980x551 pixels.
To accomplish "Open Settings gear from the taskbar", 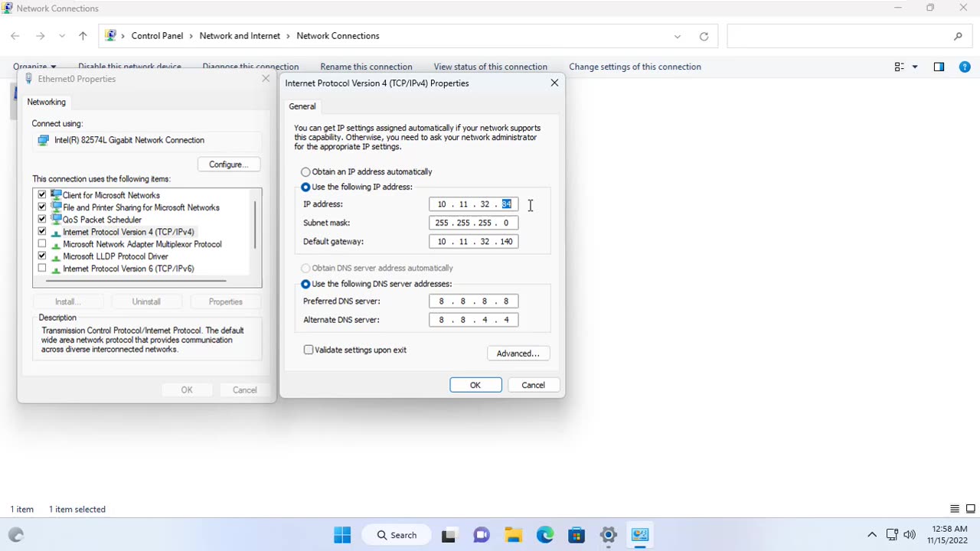I will point(609,535).
